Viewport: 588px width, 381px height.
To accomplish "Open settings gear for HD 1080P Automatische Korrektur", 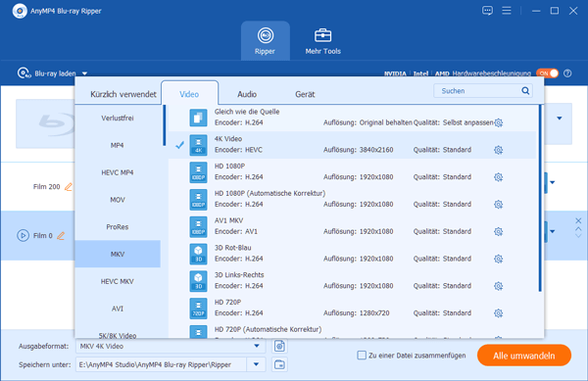I will (499, 205).
